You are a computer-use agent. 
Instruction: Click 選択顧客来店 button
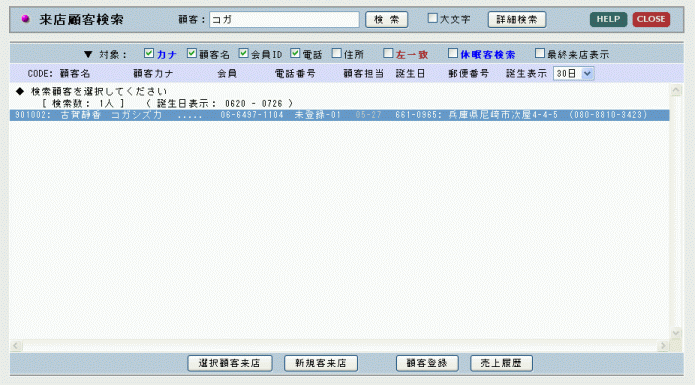click(230, 363)
